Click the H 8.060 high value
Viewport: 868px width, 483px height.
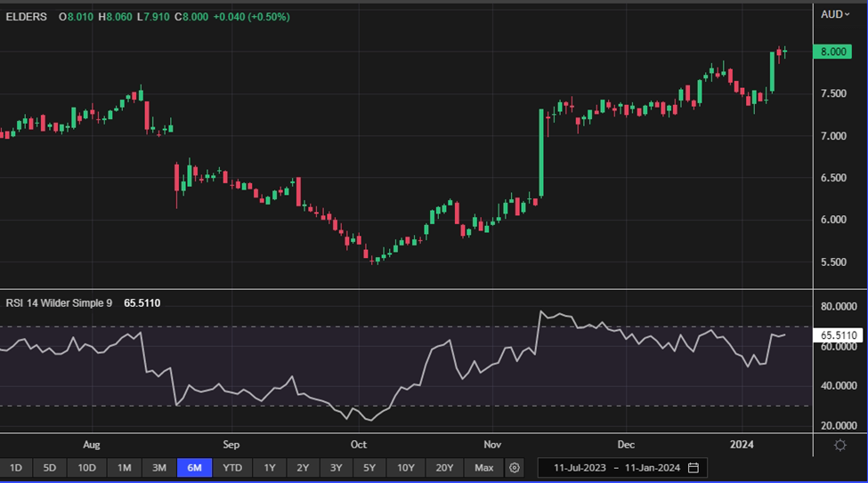(115, 17)
